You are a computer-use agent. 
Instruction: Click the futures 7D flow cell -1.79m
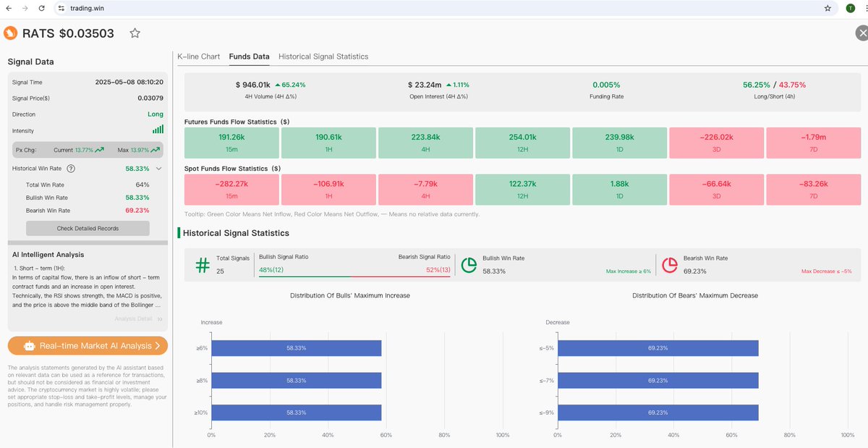pyautogui.click(x=813, y=143)
